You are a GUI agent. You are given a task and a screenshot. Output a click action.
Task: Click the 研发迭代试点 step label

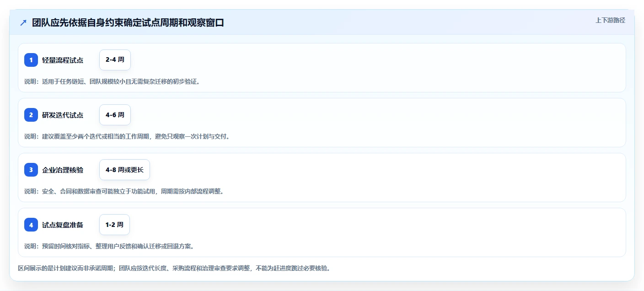[63, 115]
